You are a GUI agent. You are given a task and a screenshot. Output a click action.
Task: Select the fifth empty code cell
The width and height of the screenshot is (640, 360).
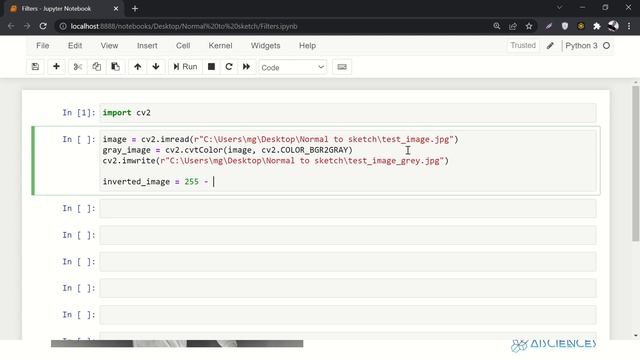(x=348, y=315)
